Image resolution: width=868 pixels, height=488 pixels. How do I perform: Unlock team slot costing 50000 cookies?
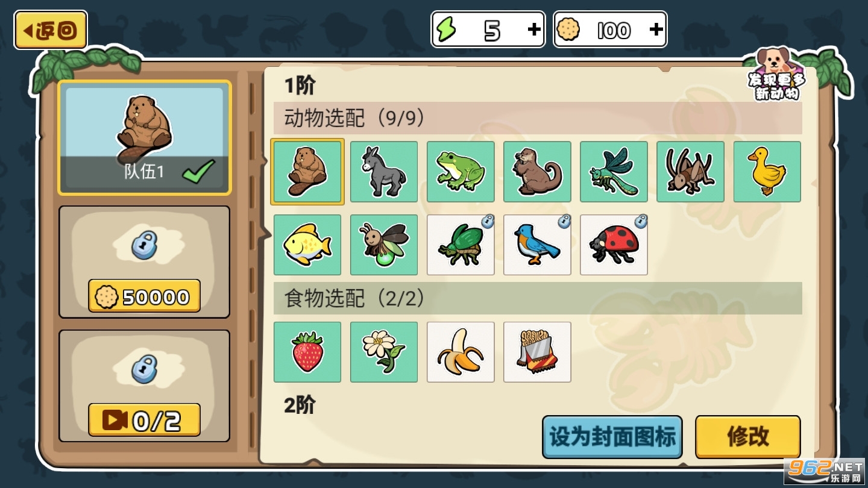coord(144,296)
